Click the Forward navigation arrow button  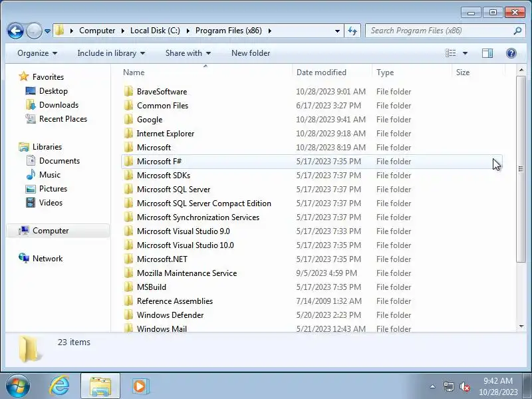click(34, 31)
